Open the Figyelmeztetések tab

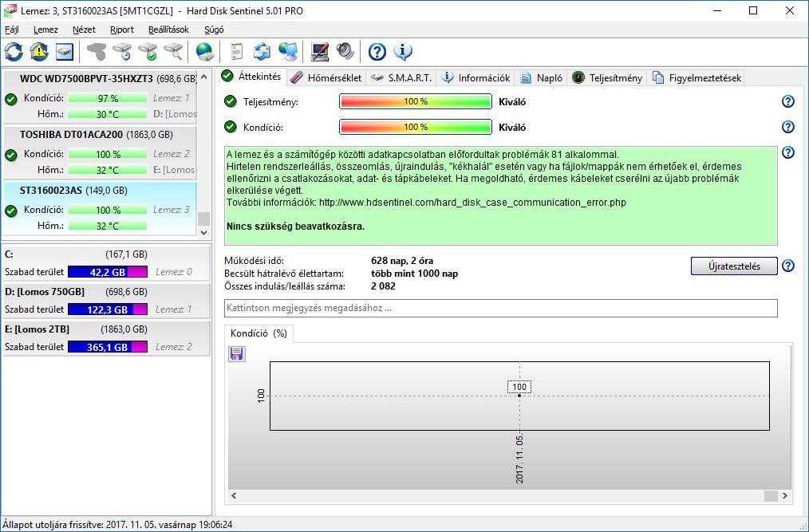click(x=697, y=78)
